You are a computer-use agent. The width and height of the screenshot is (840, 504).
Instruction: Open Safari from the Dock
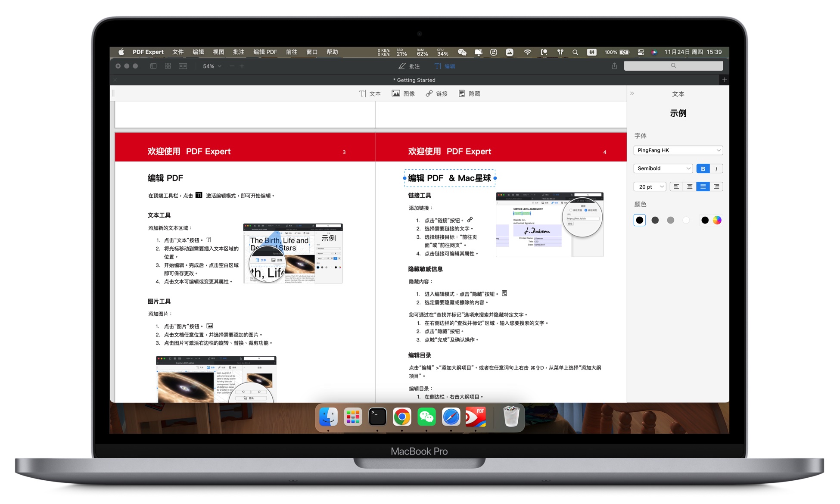pos(451,417)
